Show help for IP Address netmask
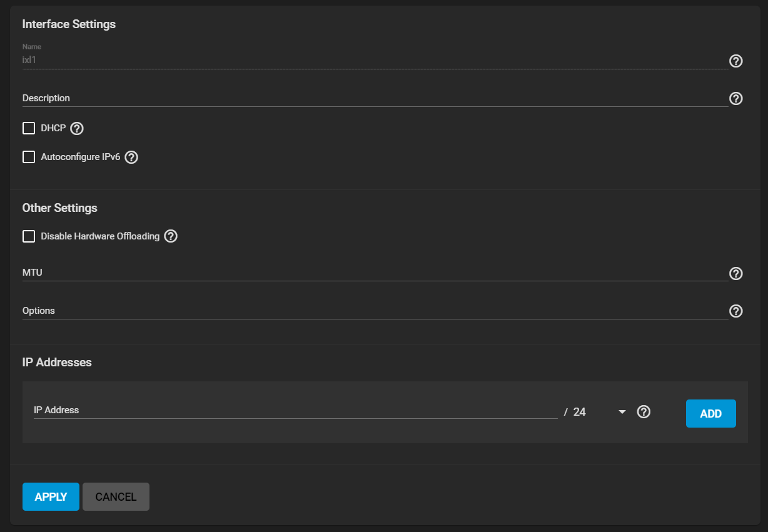 click(x=644, y=412)
